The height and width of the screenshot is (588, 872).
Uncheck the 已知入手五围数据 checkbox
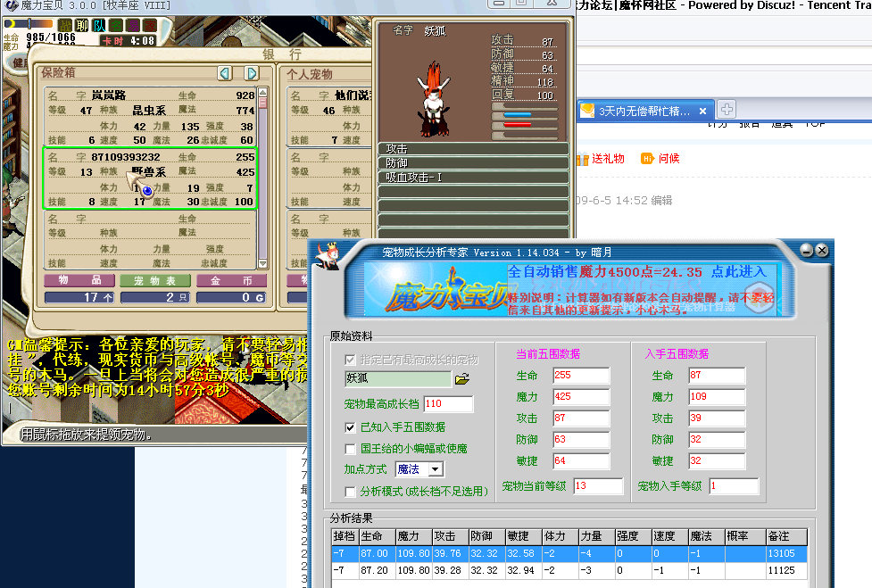350,427
